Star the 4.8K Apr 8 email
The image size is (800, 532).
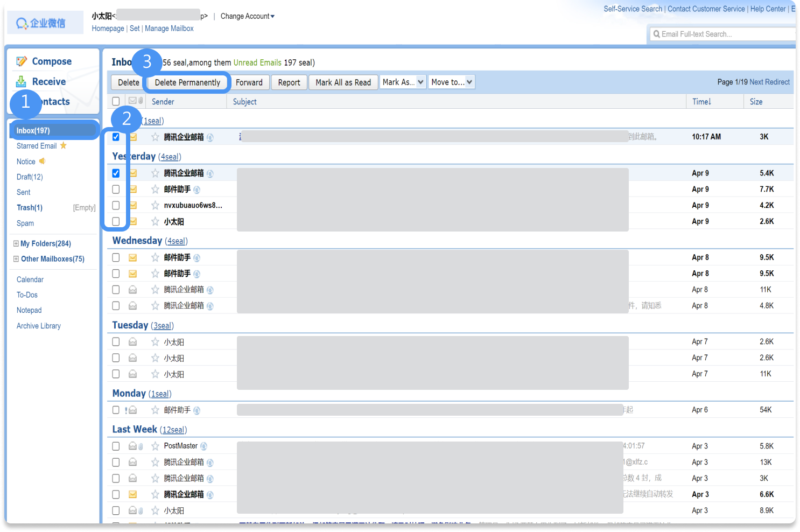point(155,305)
